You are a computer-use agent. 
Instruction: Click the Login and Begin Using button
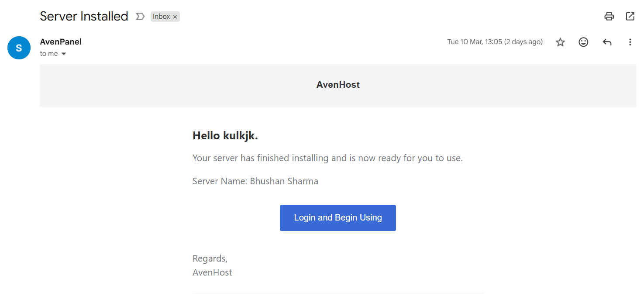[x=337, y=217]
